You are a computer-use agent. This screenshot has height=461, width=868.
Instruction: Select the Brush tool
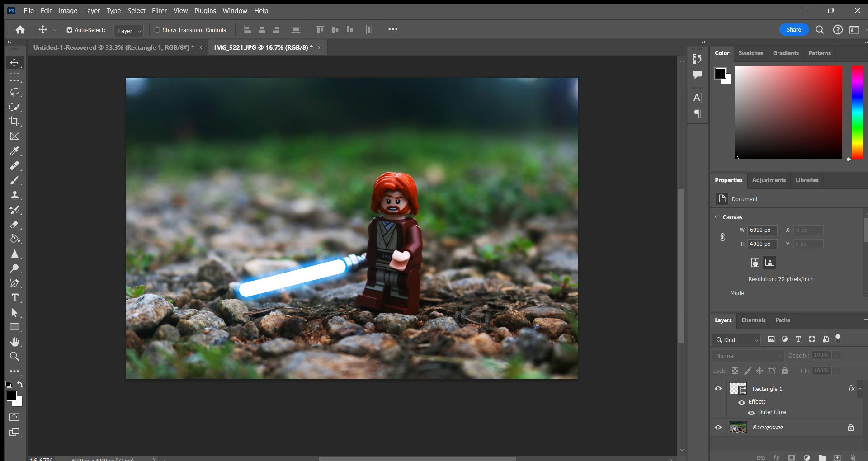[14, 180]
